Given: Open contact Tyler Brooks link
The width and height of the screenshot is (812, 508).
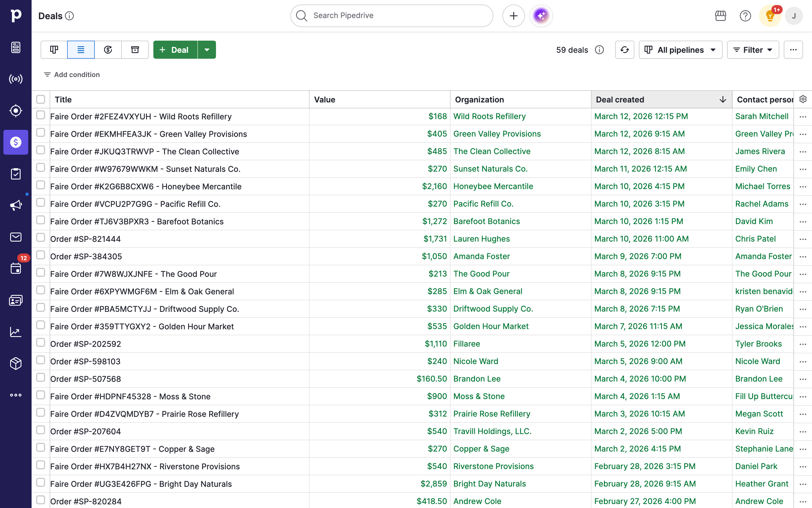Looking at the screenshot, I should [x=758, y=344].
